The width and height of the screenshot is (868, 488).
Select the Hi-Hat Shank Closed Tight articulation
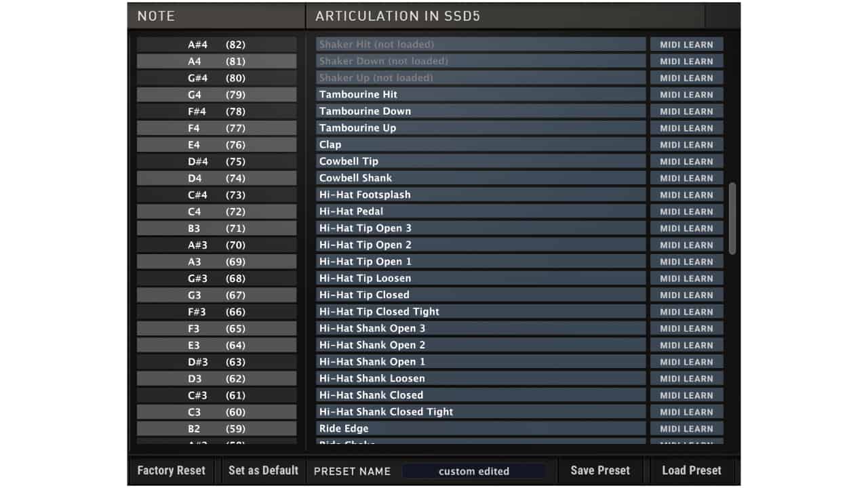coord(480,411)
